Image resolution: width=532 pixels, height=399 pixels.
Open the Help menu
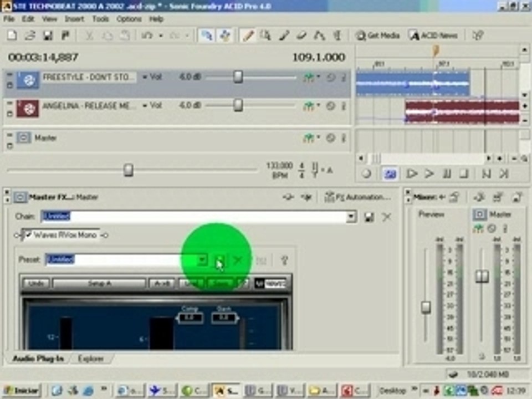tap(156, 19)
